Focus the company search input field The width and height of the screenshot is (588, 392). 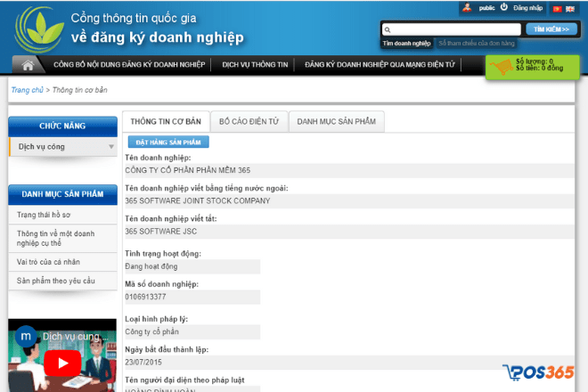tap(452, 29)
